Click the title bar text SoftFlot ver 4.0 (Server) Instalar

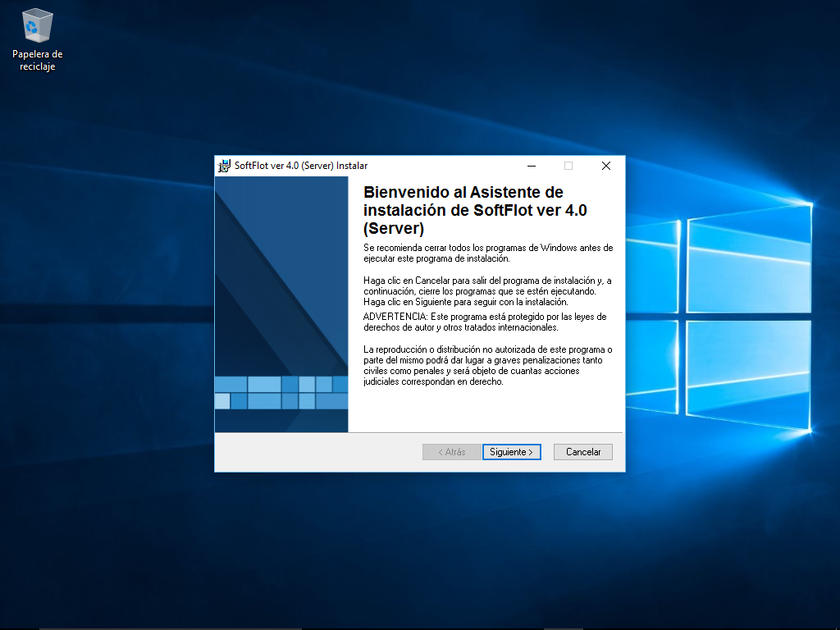301,166
